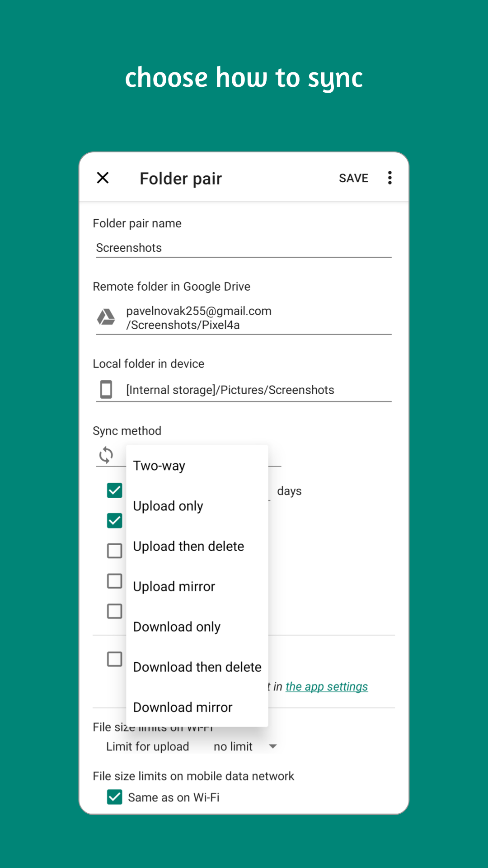Click the 'days' label
488x868 pixels.
click(x=289, y=491)
